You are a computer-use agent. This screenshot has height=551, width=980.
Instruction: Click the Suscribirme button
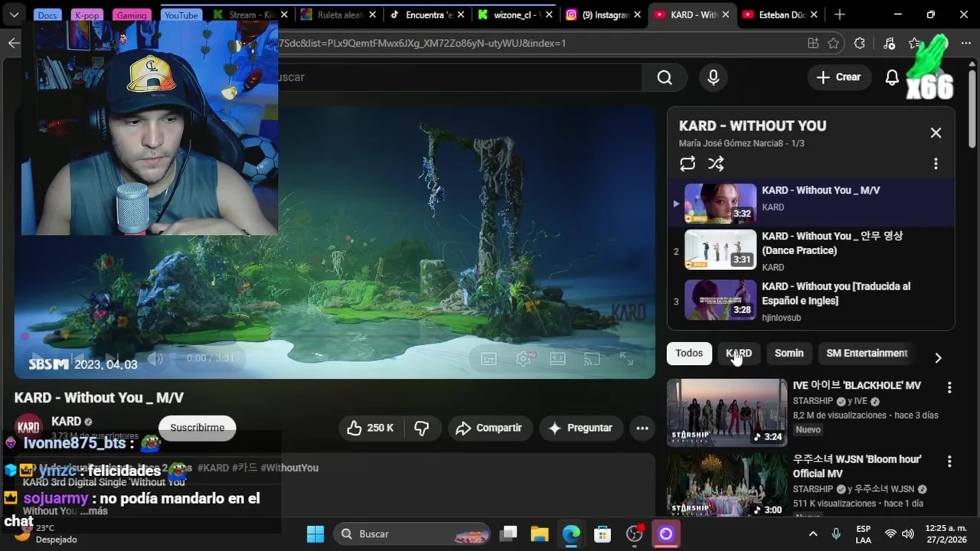tap(197, 428)
